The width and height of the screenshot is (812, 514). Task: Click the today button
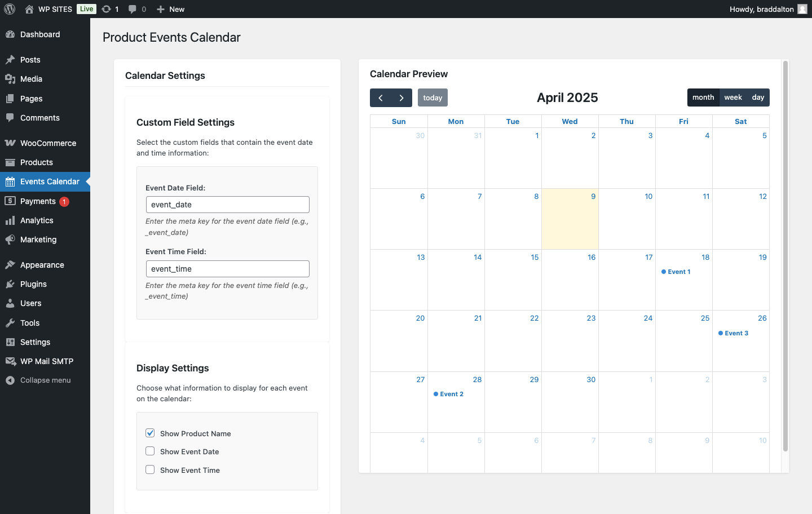click(x=433, y=98)
